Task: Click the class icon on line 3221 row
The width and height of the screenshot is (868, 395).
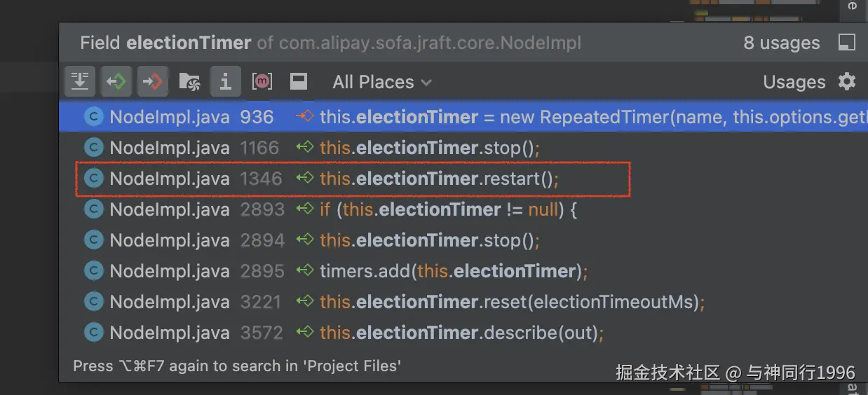Action: [93, 302]
